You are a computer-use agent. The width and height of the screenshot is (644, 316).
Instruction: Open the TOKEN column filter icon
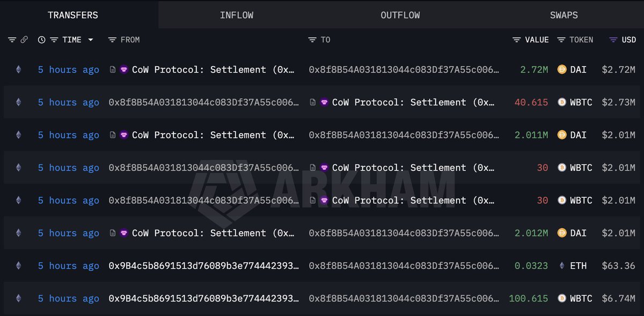[x=561, y=40]
